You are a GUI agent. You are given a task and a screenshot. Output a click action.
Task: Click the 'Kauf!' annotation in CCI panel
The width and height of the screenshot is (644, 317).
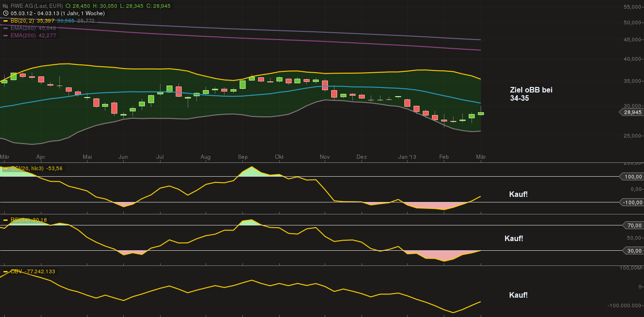tap(518, 194)
